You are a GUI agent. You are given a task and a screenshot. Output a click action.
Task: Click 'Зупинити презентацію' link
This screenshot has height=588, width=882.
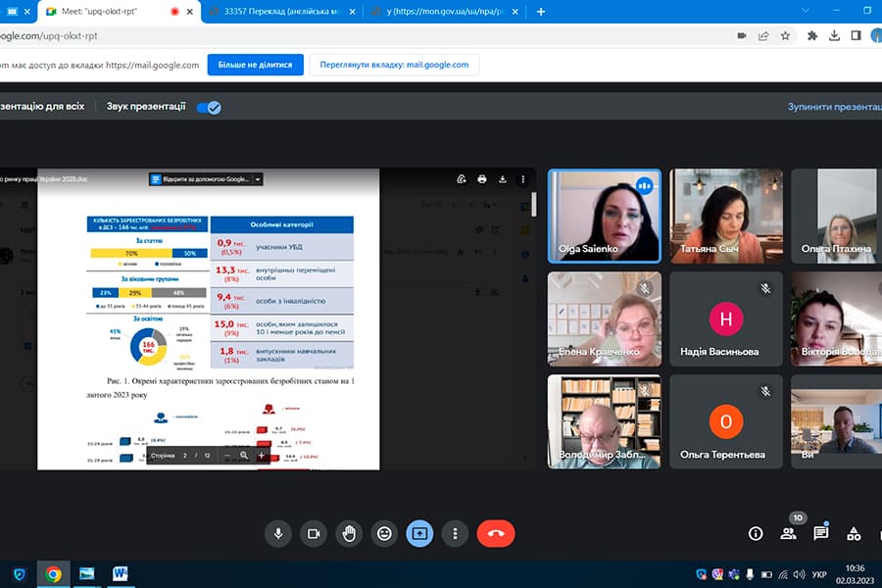[x=834, y=107]
